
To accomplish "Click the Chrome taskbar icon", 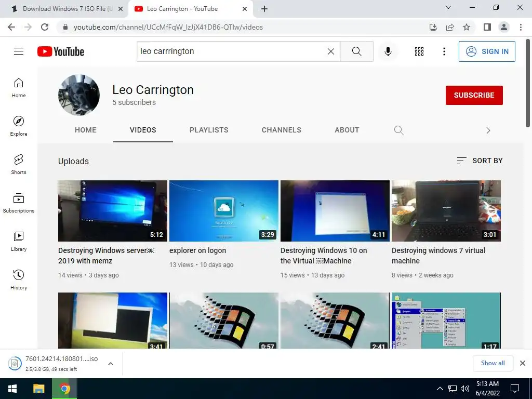I will point(64,389).
